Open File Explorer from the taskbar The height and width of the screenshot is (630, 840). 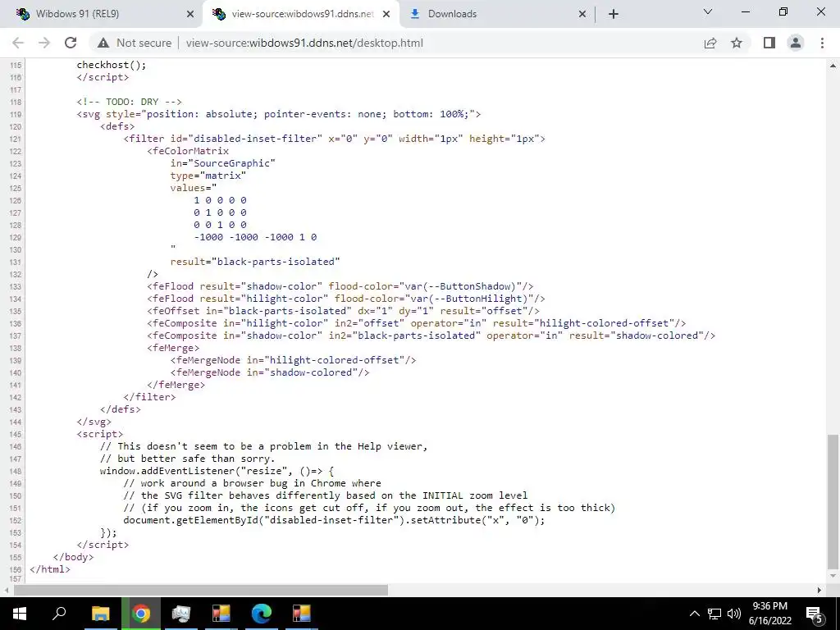(100, 614)
